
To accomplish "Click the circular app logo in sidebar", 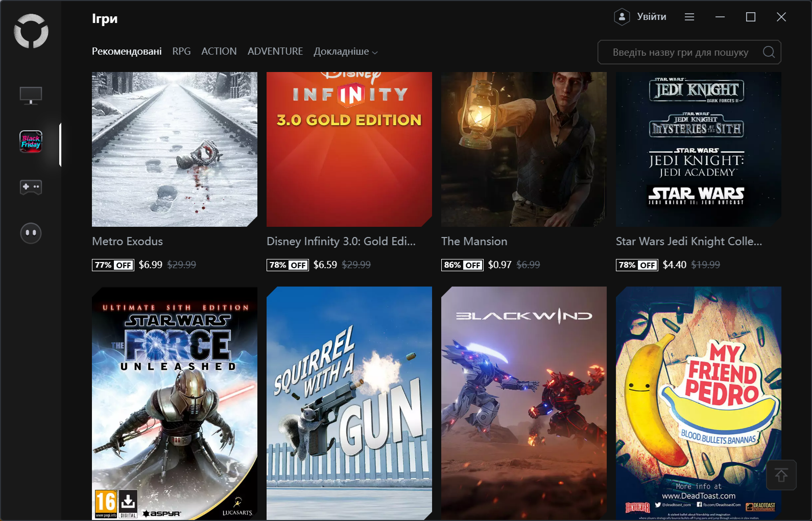I will tap(31, 31).
